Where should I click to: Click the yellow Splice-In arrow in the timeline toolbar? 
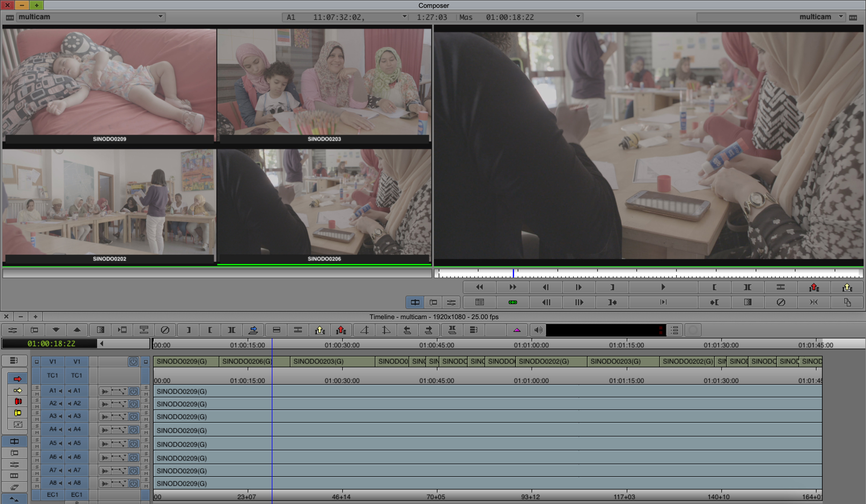tap(320, 330)
